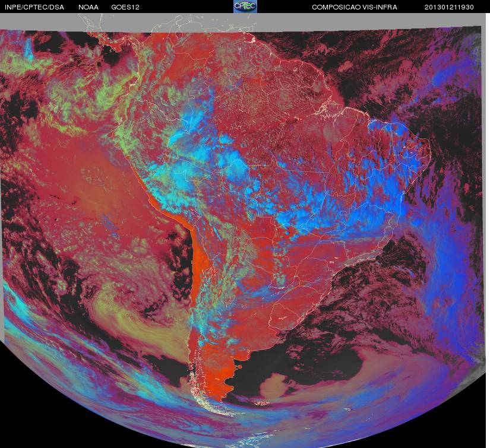This screenshot has height=448, width=490.
Task: Click the CPTEC logo in the header
Action: [245, 7]
